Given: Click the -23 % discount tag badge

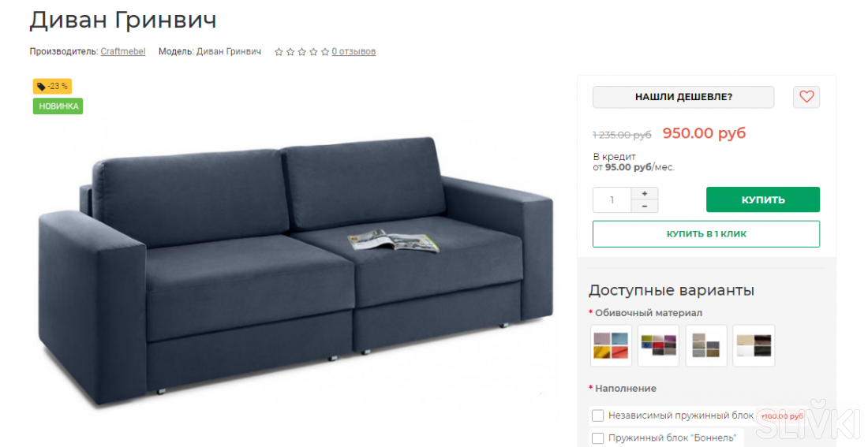Looking at the screenshot, I should [x=53, y=86].
